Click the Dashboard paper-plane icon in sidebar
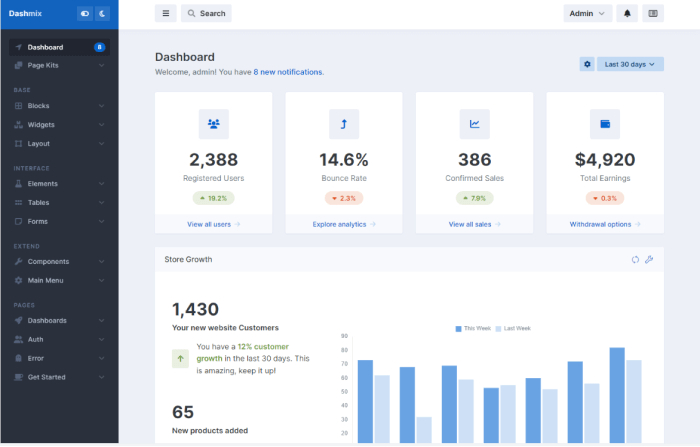Screen dimensions: 700x447 tap(18, 47)
